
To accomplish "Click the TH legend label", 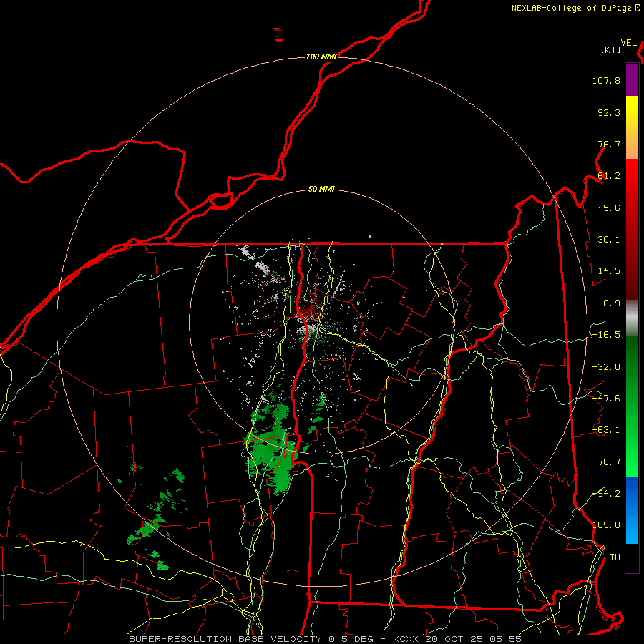I will (615, 557).
